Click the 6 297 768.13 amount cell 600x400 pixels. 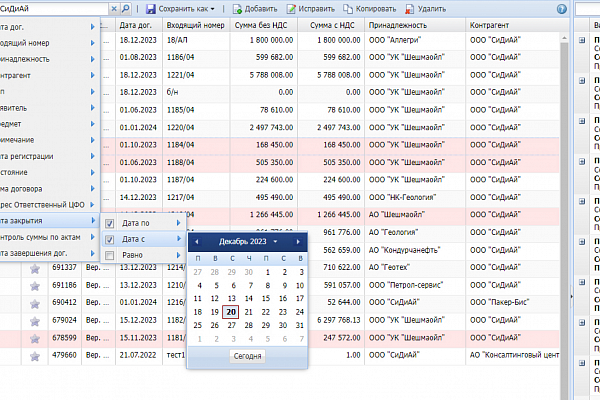coord(338,320)
